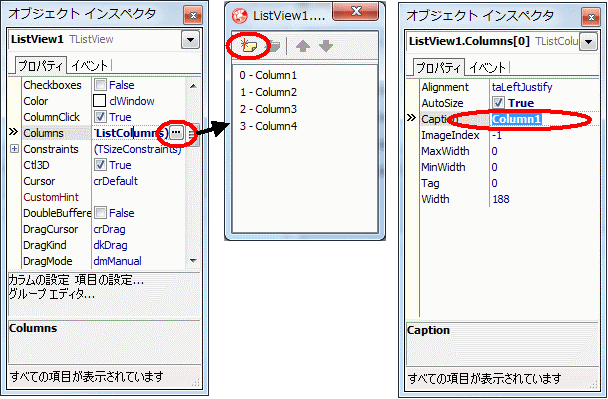Close the left オブジェクト インスペクタ panel
The height and width of the screenshot is (399, 608).
[193, 16]
